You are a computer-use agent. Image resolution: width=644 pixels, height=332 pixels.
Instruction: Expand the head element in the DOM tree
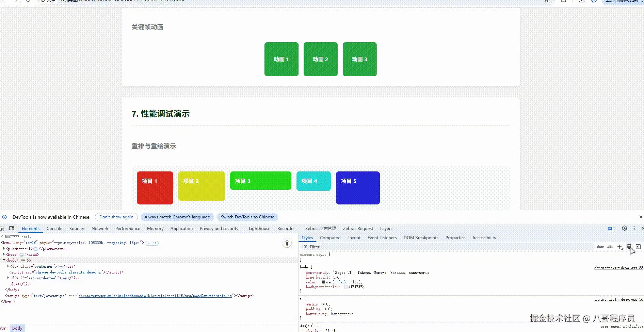3,254
